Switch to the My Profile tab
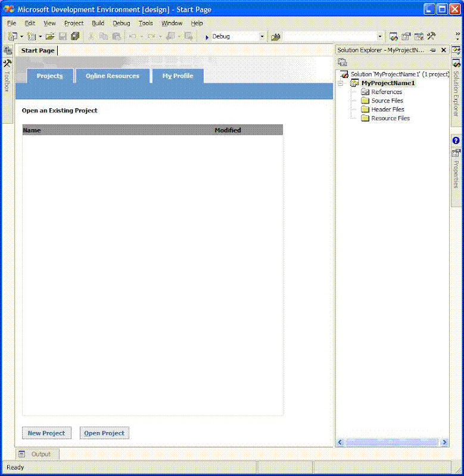The image size is (464, 476). click(177, 76)
